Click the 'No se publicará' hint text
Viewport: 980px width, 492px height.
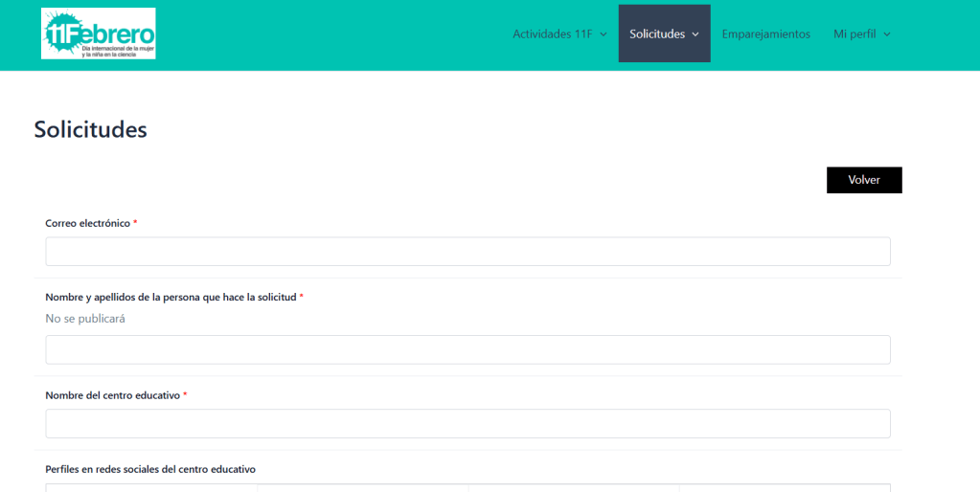(85, 319)
